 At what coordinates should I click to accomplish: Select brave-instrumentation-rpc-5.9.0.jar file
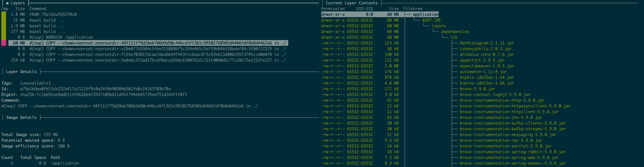click(x=501, y=140)
